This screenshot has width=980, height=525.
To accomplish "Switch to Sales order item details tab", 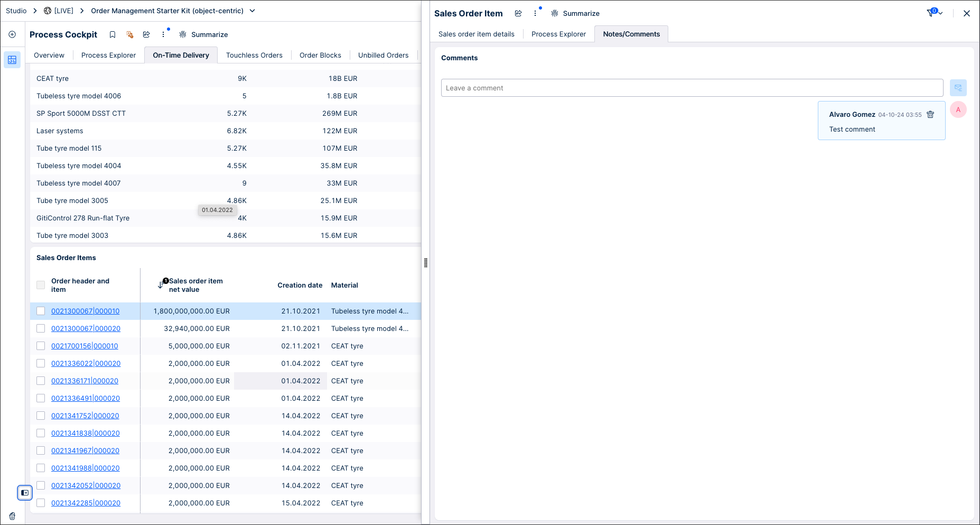I will [477, 34].
